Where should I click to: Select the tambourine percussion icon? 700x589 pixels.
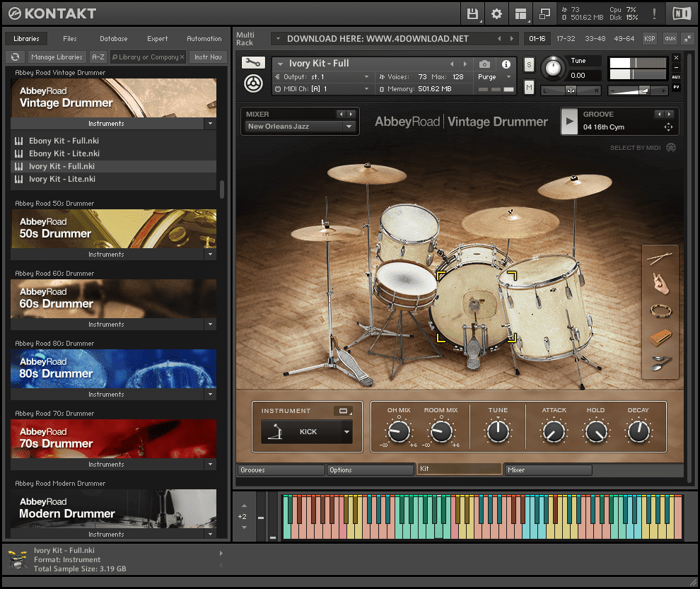[660, 310]
